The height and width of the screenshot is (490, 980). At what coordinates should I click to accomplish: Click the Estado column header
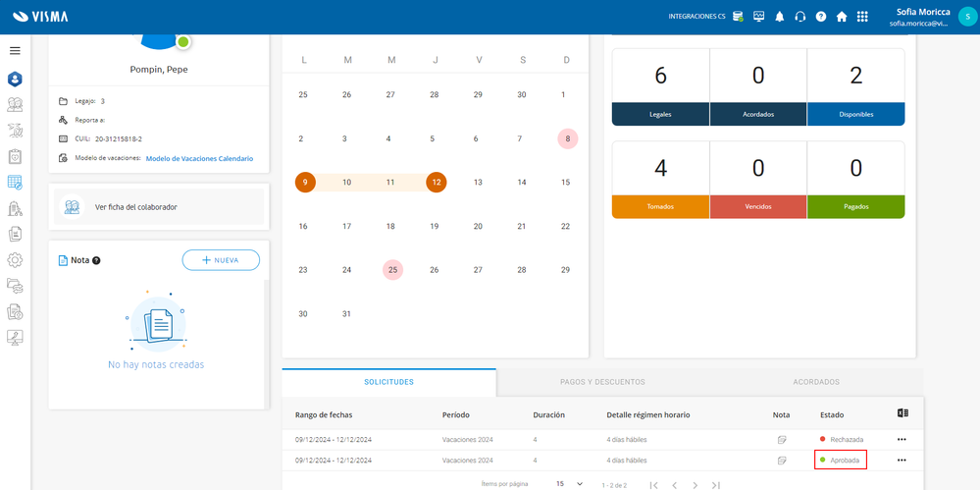pyautogui.click(x=832, y=415)
